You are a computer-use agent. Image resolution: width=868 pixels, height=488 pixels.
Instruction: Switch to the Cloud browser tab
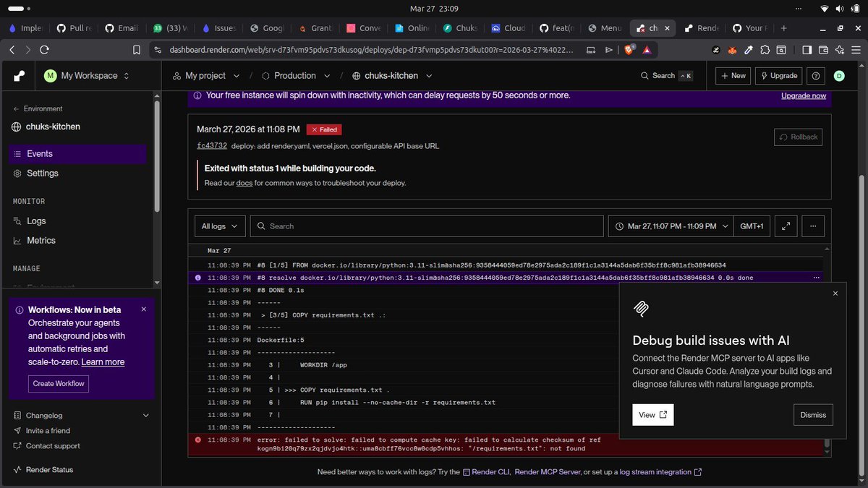click(509, 28)
